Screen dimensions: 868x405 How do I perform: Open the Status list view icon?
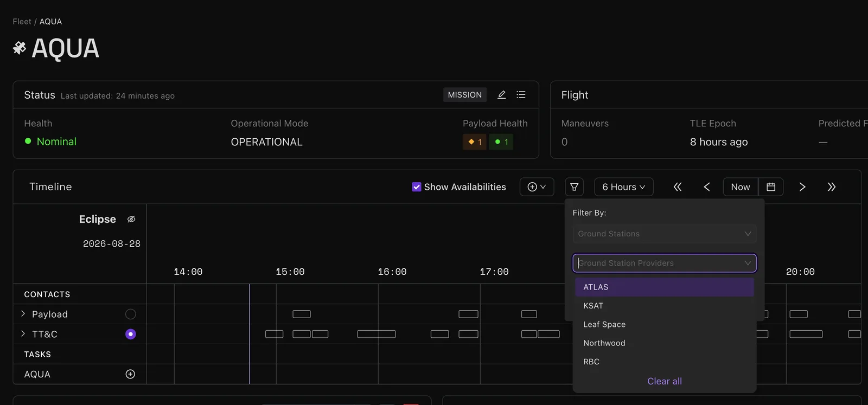click(521, 95)
